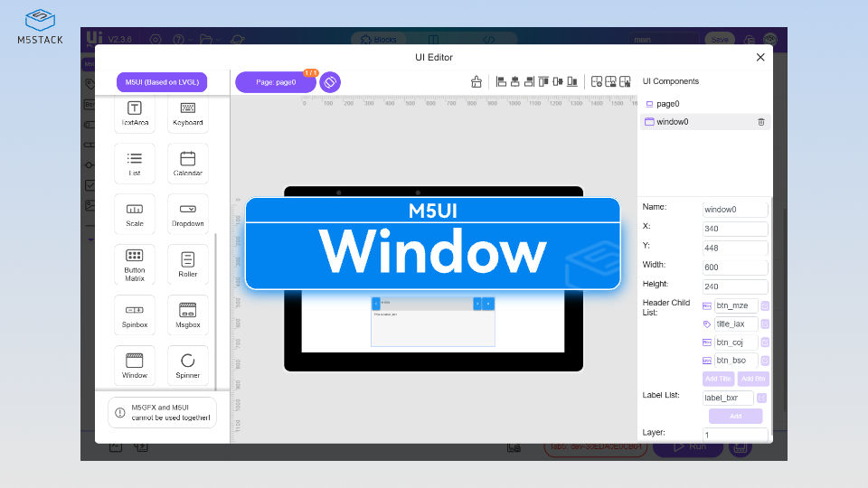Pick the Spinner widget icon
The image size is (868, 488).
[x=187, y=365]
